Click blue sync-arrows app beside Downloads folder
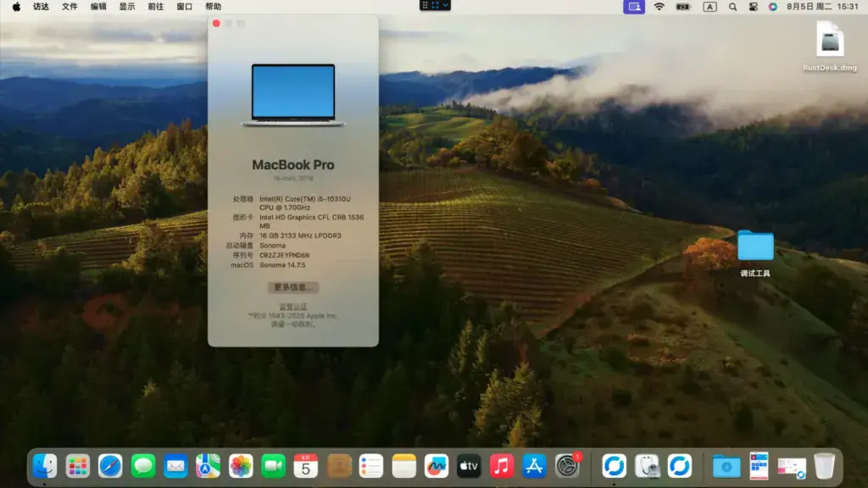The image size is (868, 488). (679, 467)
